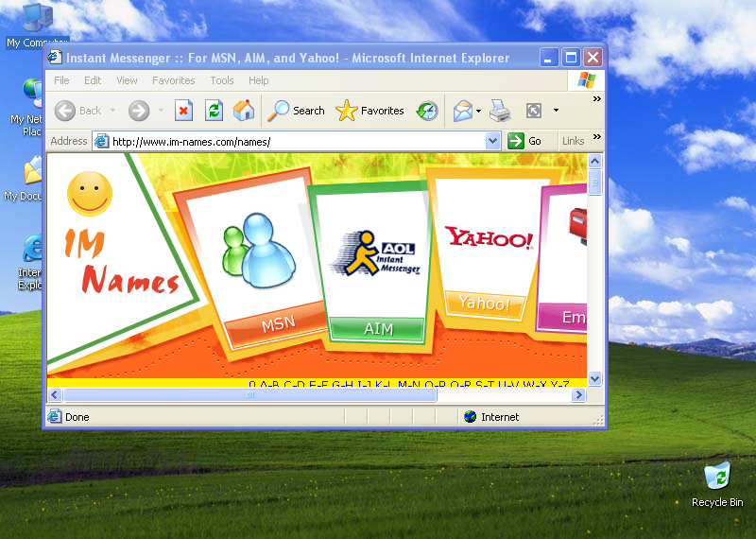
Task: Click the horizontal scrollbar thumb
Action: coord(250,394)
